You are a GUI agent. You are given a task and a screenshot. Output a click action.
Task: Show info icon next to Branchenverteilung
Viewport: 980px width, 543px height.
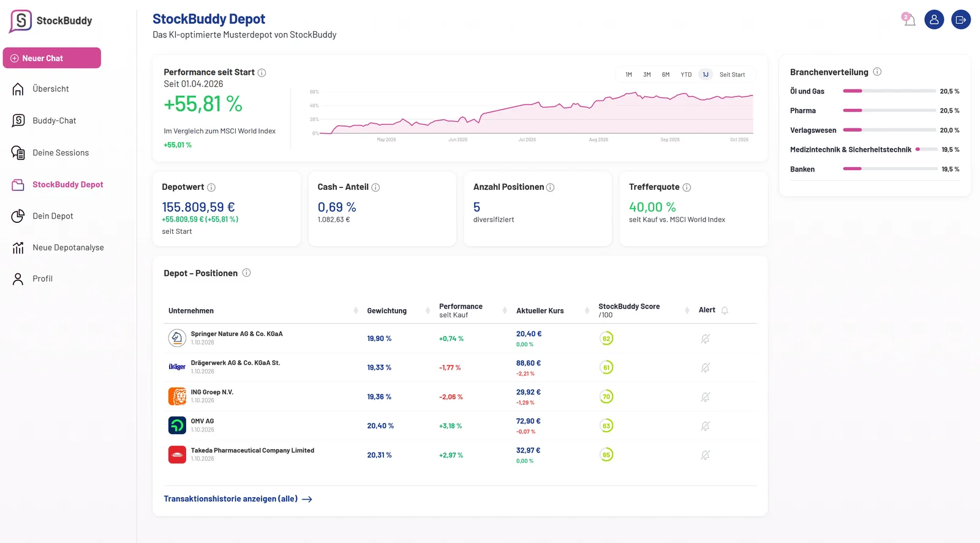(x=877, y=72)
